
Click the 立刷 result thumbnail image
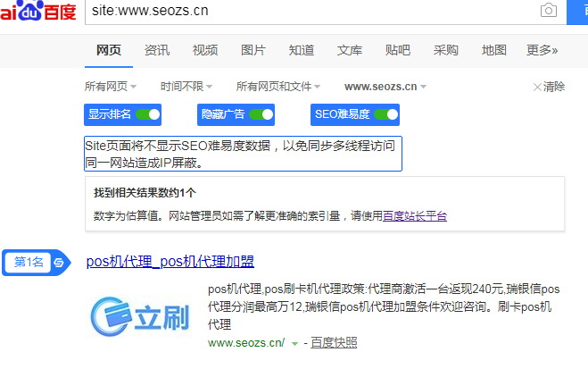coord(139,317)
